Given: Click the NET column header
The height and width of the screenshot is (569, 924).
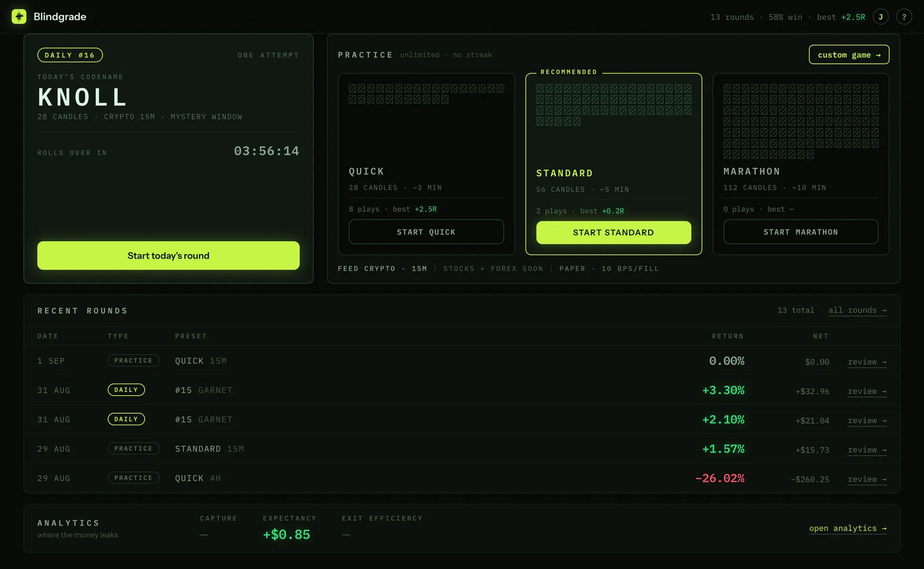Looking at the screenshot, I should [821, 336].
